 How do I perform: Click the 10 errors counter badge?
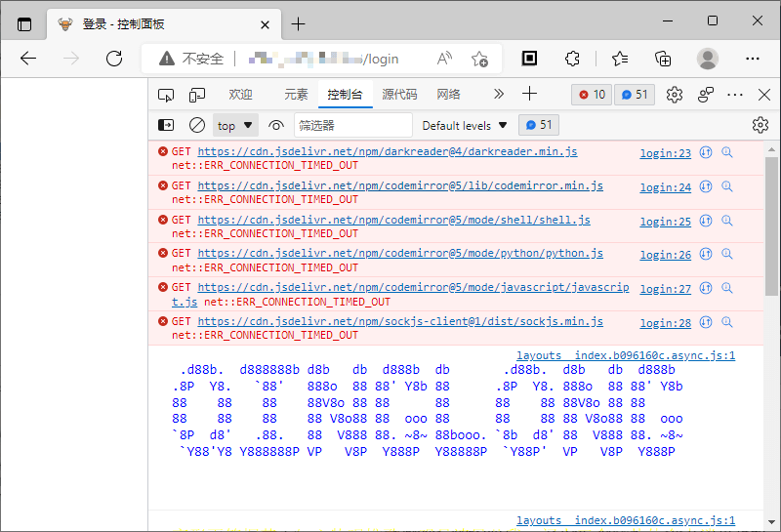[592, 95]
